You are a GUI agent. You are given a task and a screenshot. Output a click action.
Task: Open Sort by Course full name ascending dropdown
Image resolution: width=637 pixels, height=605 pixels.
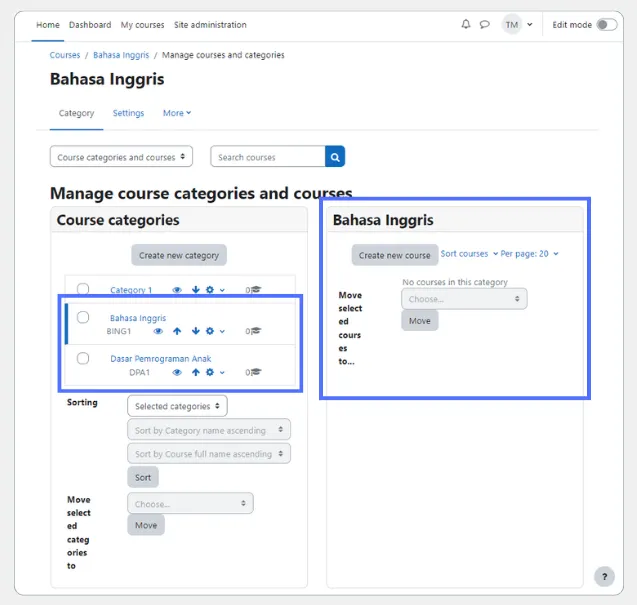209,453
